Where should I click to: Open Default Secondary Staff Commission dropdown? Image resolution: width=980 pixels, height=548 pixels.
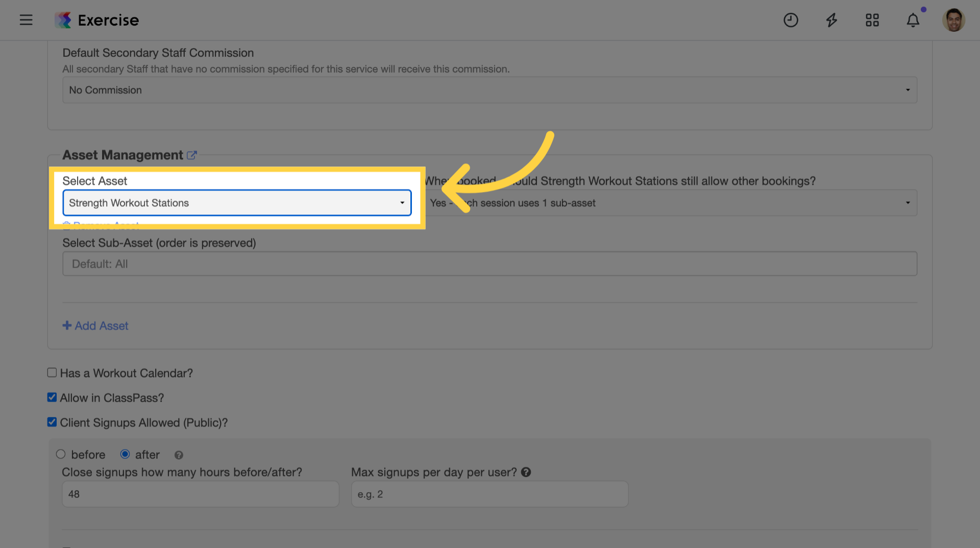pos(489,90)
